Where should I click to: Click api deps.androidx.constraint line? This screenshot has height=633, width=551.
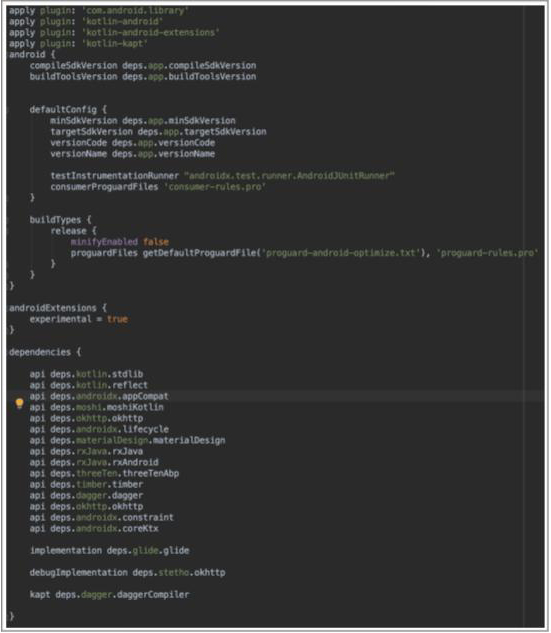coord(102,517)
